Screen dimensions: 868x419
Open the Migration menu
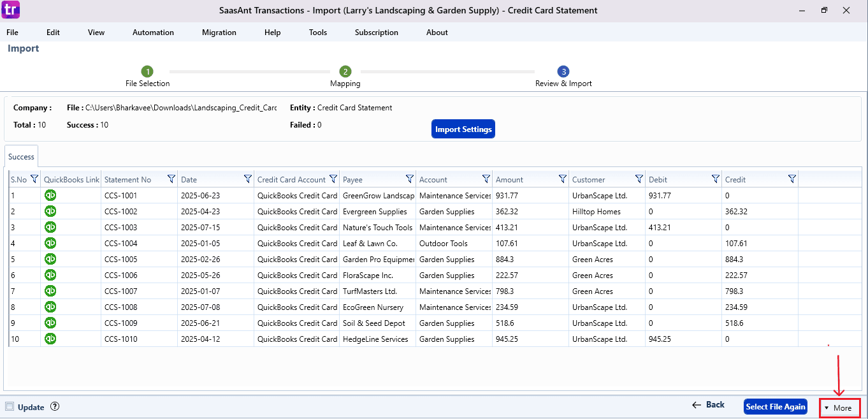219,33
